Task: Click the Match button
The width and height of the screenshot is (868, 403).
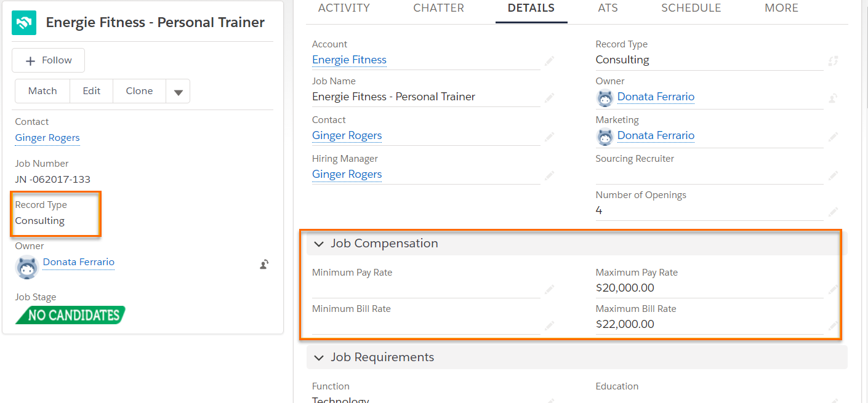Action: [x=42, y=91]
